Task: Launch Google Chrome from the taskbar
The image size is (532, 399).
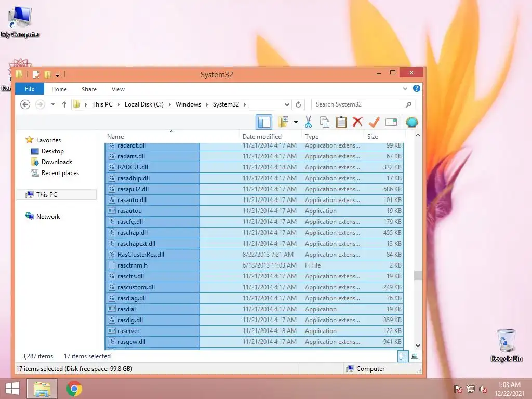Action: [74, 389]
